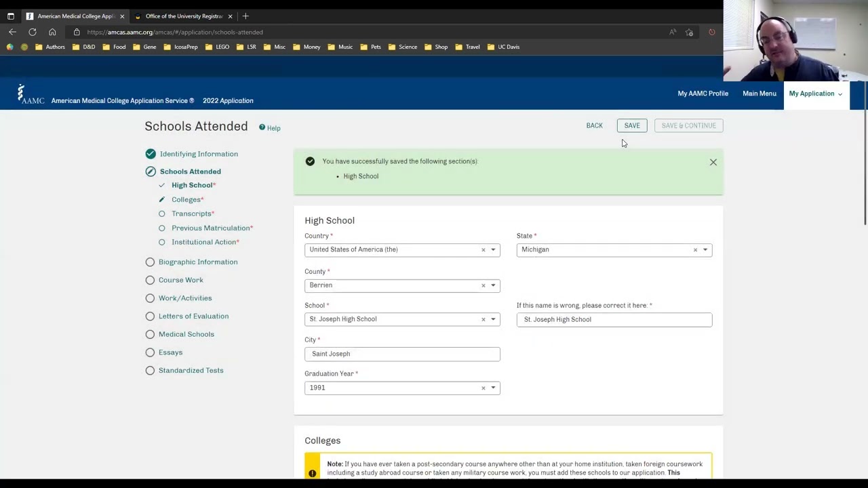Viewport: 868px width, 488px height.
Task: Select the Course Work section circle
Action: pos(150,280)
